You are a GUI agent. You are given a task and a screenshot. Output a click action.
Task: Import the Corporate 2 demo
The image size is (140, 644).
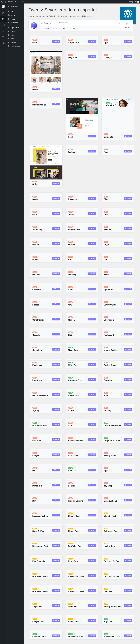[92, 42]
